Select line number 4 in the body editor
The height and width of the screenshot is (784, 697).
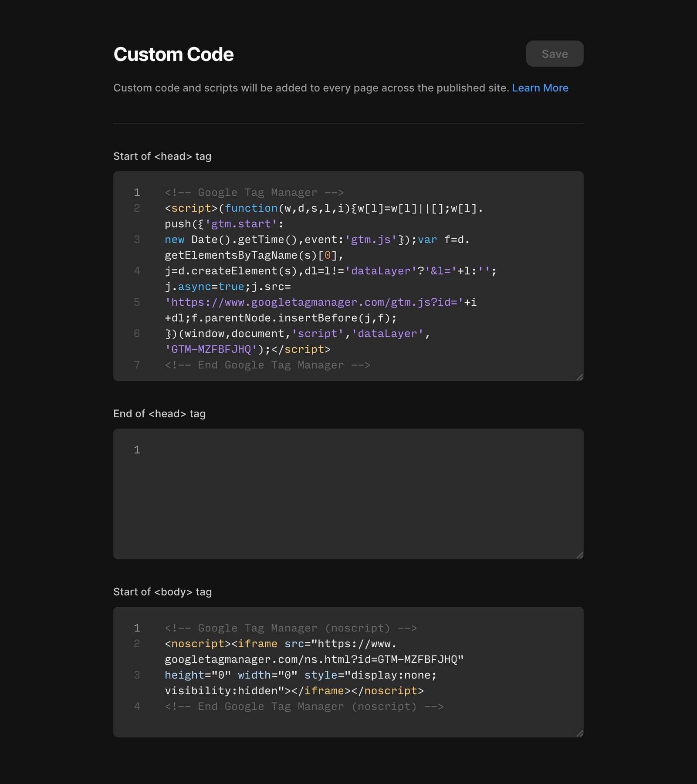point(137,706)
